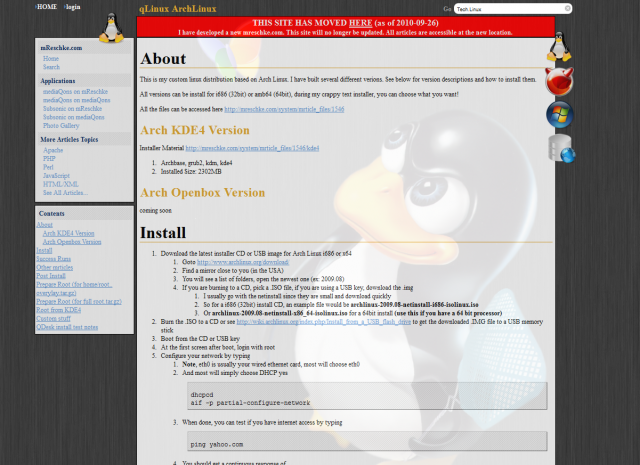Click the mReschke.com sidebar heading
This screenshot has width=640, height=465.
61,48
